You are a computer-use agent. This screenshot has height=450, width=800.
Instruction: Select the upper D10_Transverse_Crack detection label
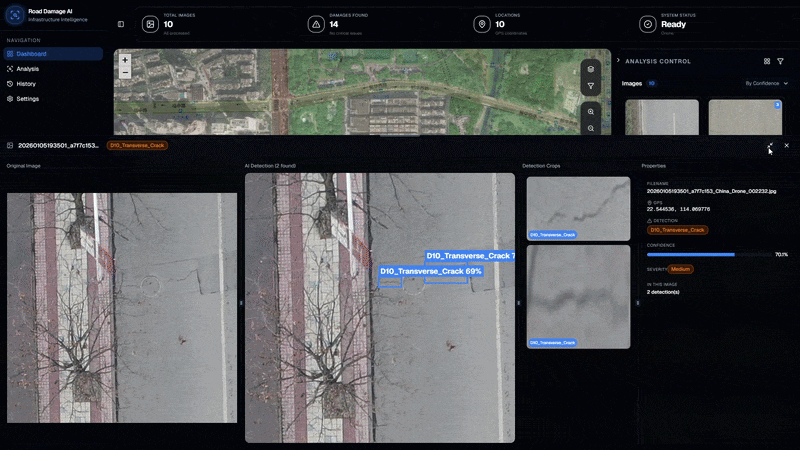point(469,256)
